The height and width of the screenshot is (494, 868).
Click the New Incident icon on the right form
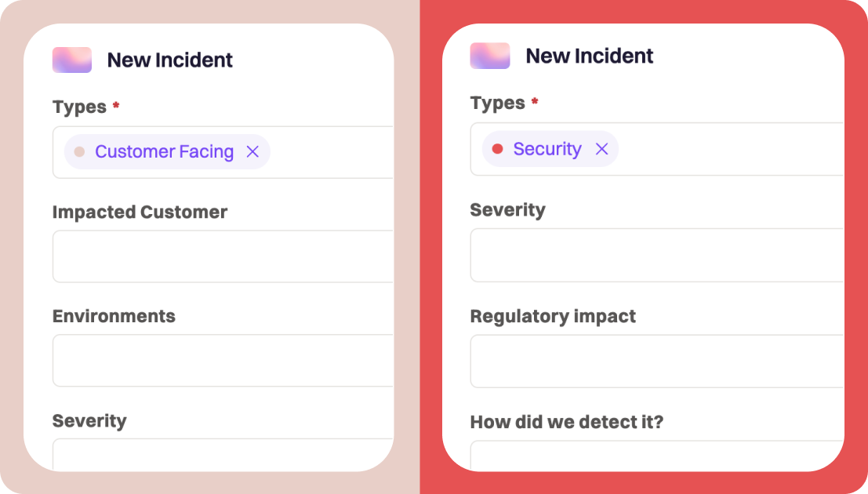pos(489,55)
